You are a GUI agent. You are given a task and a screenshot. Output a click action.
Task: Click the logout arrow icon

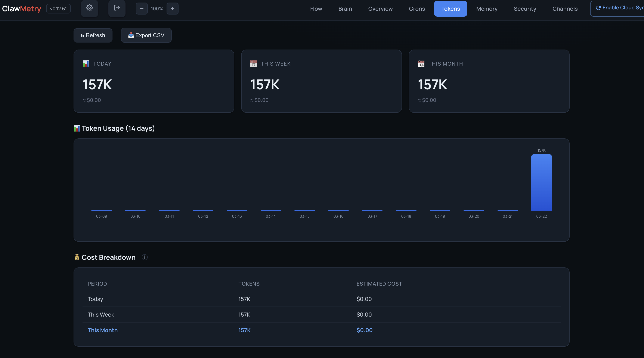tap(117, 8)
